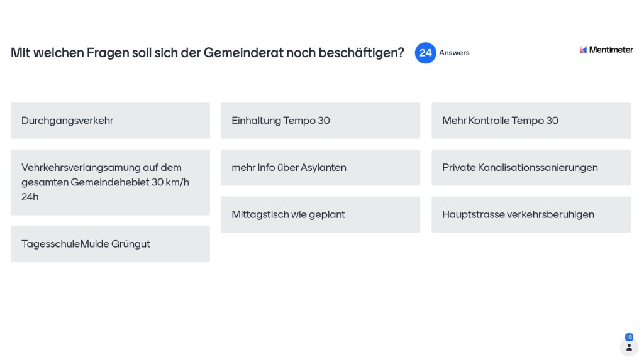The image size is (644, 362).
Task: Select the Private Kanalisationssanierungen card
Action: (x=531, y=167)
